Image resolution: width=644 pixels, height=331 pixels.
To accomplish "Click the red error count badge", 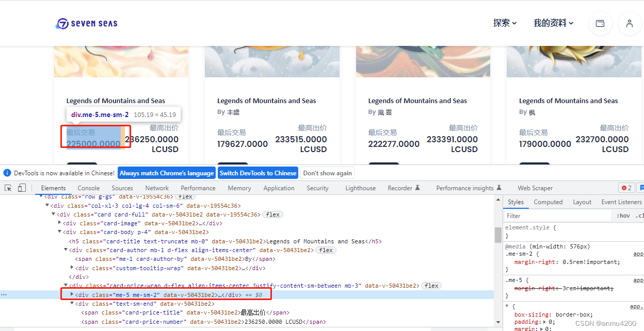I will (x=626, y=188).
